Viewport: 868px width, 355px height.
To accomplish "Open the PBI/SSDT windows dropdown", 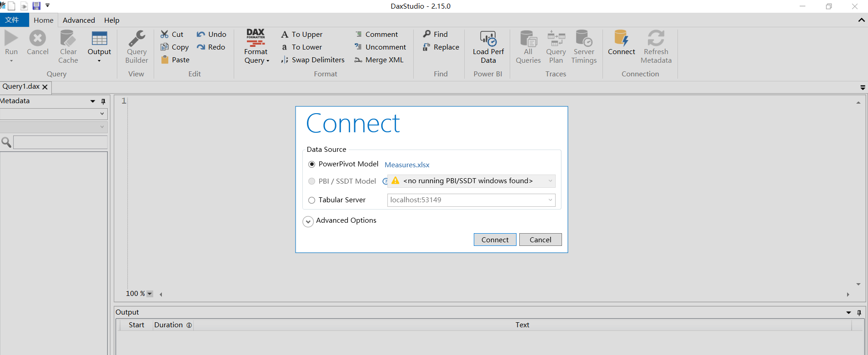I will tap(550, 181).
